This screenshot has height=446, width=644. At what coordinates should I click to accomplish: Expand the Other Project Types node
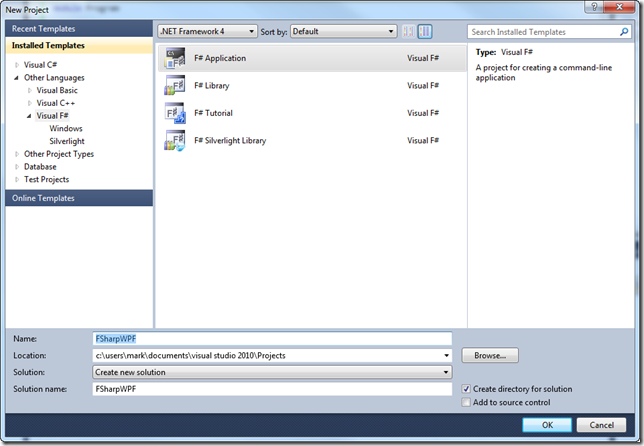coord(17,154)
